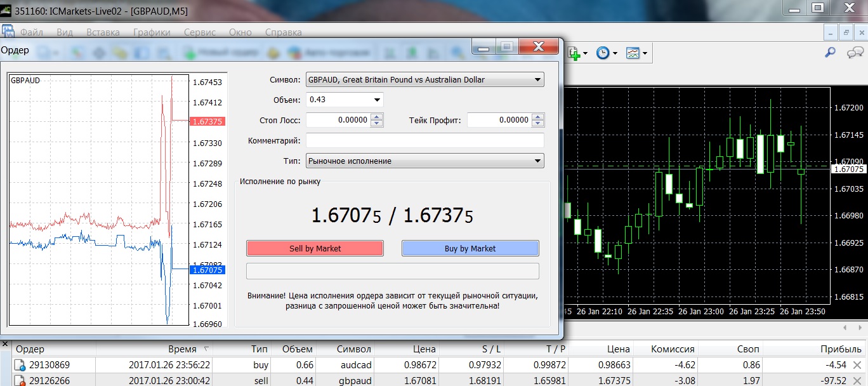Expand the periodicity dropdown arrow
This screenshot has height=386, width=868.
click(614, 53)
